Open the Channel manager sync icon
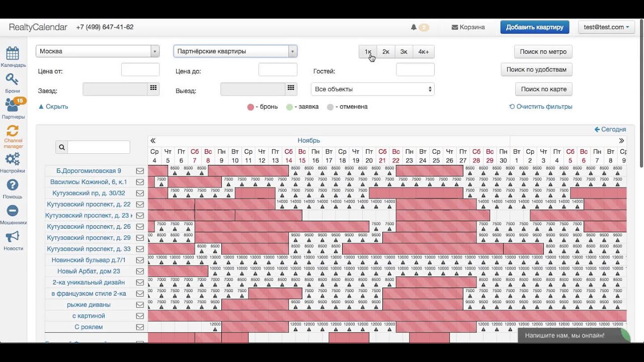 point(13,131)
